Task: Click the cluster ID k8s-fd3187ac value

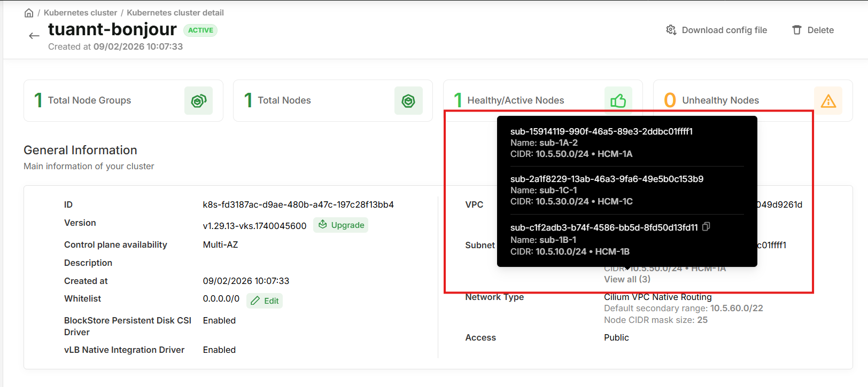Action: [x=298, y=204]
